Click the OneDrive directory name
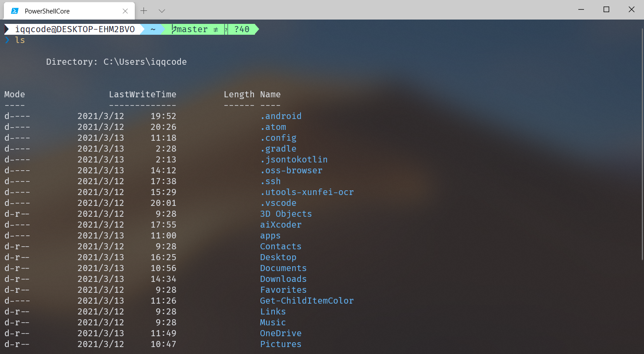 tap(281, 333)
